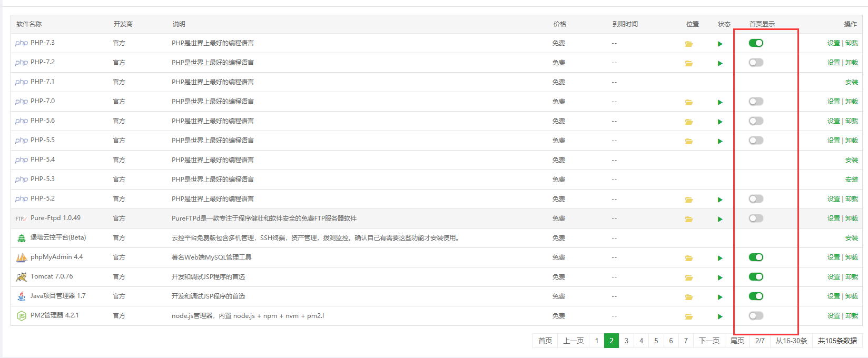Click green status arrow for PHP-5.6

pyautogui.click(x=720, y=122)
